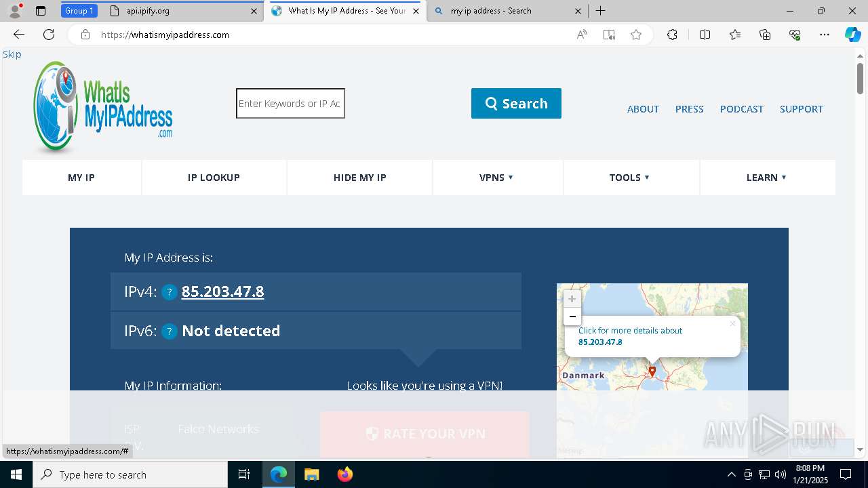
Task: Expand the TOOLS dropdown menu
Action: point(630,178)
